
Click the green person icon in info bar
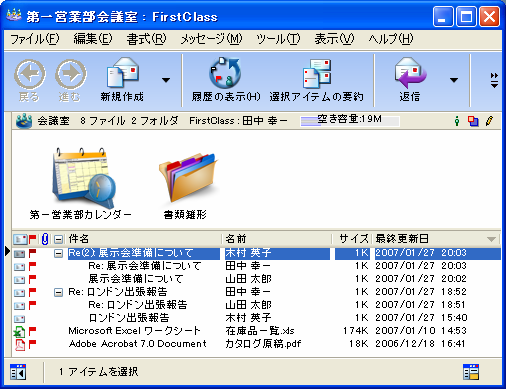coord(457,121)
